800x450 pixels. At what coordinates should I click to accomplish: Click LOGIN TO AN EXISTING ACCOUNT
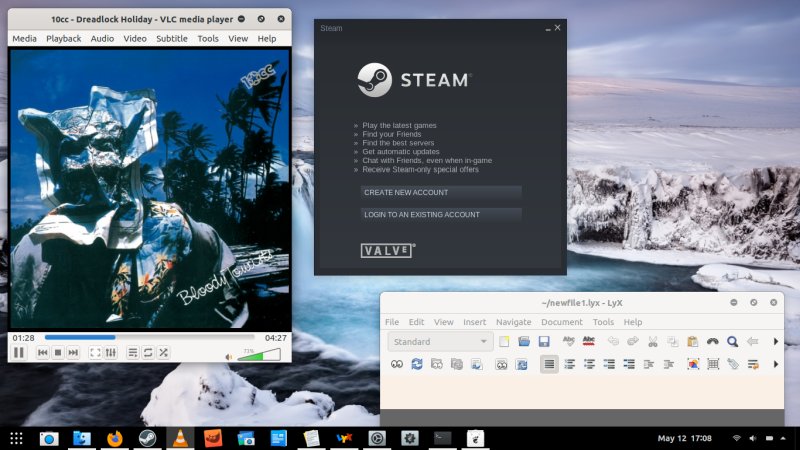point(441,214)
